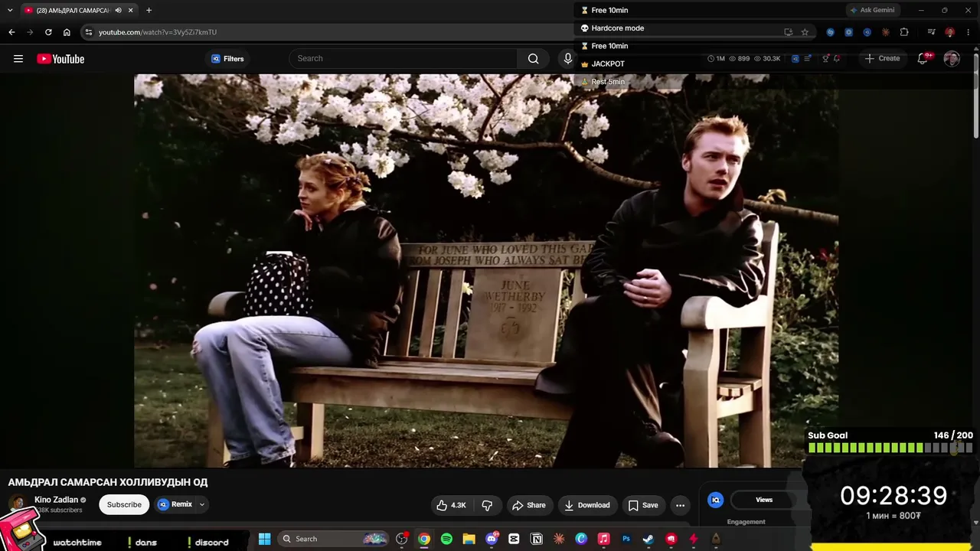Screen dimensions: 980x551
Task: Open the Chrome profile avatar
Action: coord(949,32)
